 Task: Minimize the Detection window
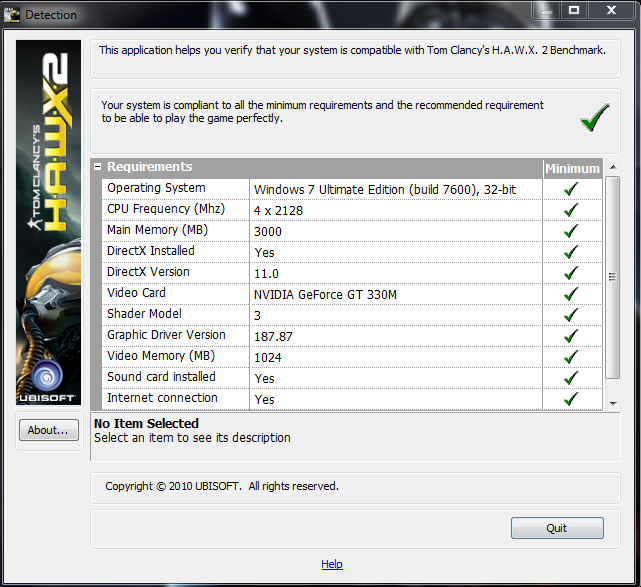(547, 11)
